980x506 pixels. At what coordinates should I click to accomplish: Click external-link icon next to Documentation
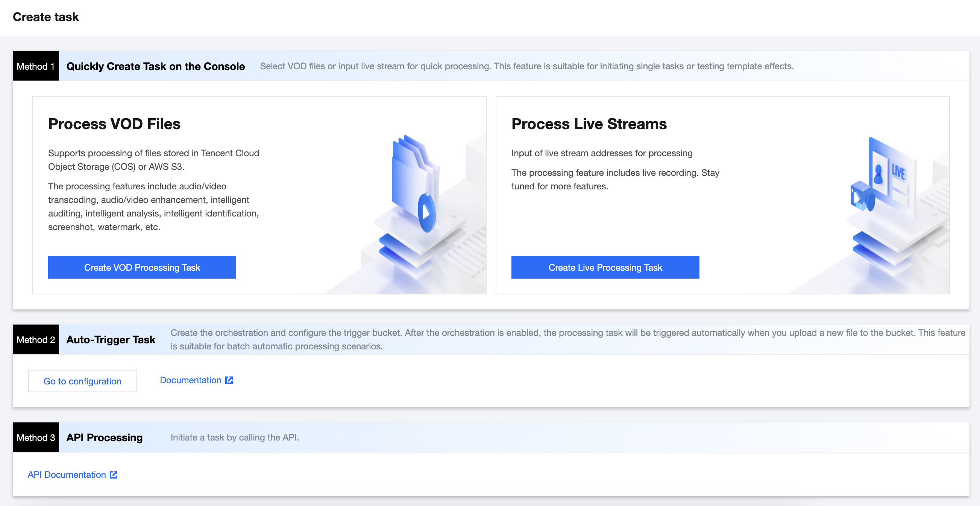[x=229, y=380]
